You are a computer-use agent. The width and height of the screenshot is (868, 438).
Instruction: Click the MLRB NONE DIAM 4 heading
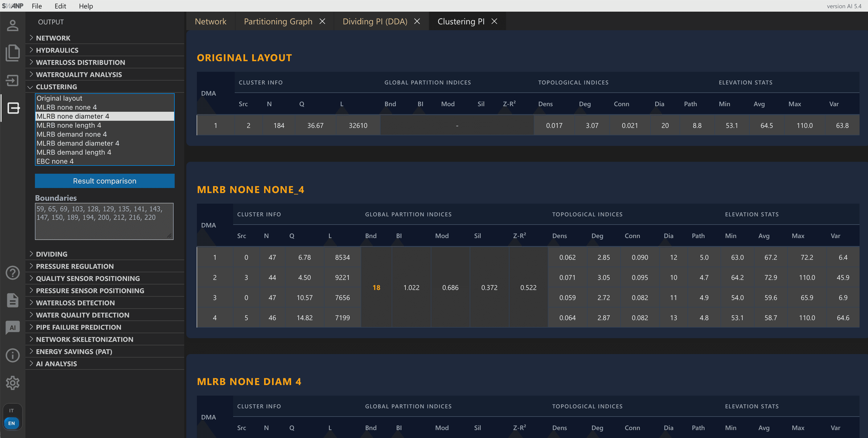[x=249, y=381]
